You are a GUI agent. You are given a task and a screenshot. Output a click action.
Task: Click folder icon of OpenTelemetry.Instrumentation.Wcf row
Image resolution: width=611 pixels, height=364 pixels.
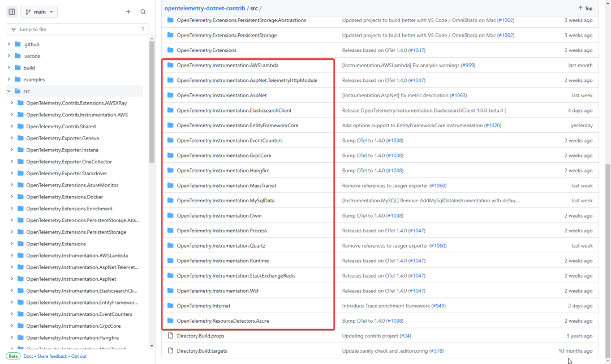(170, 291)
